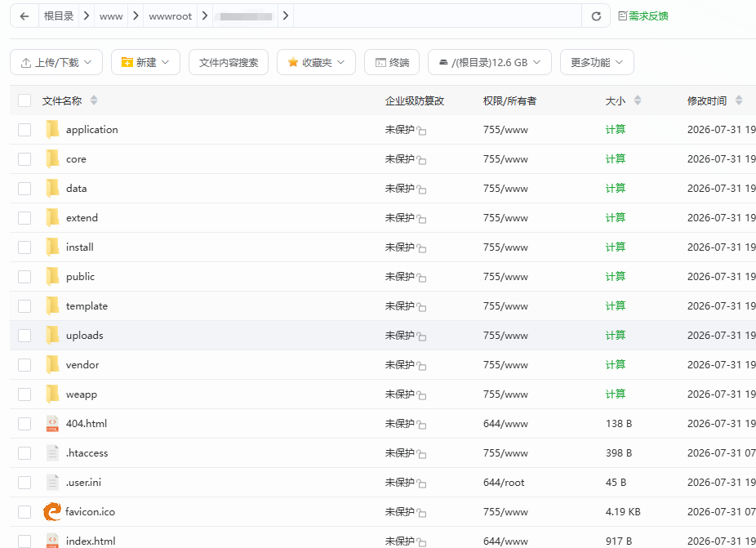This screenshot has width=756, height=548.
Task: Click the .user.ini file icon
Action: [x=52, y=483]
